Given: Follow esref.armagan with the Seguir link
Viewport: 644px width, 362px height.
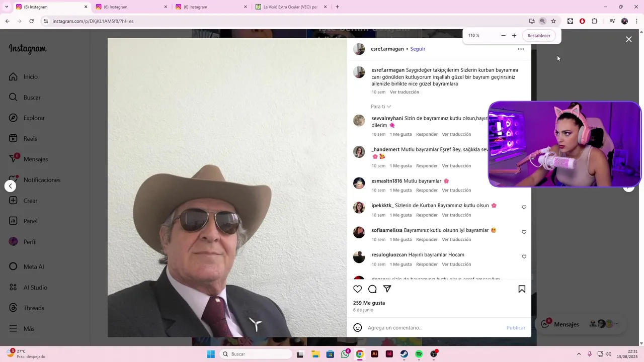Looking at the screenshot, I should click(x=418, y=49).
